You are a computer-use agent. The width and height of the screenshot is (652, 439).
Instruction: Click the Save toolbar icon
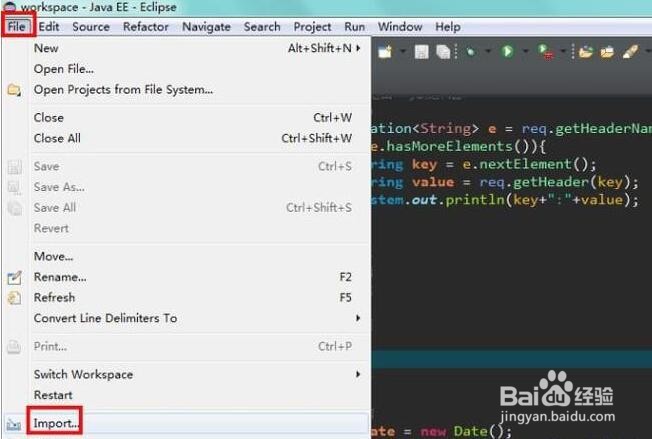[421, 52]
